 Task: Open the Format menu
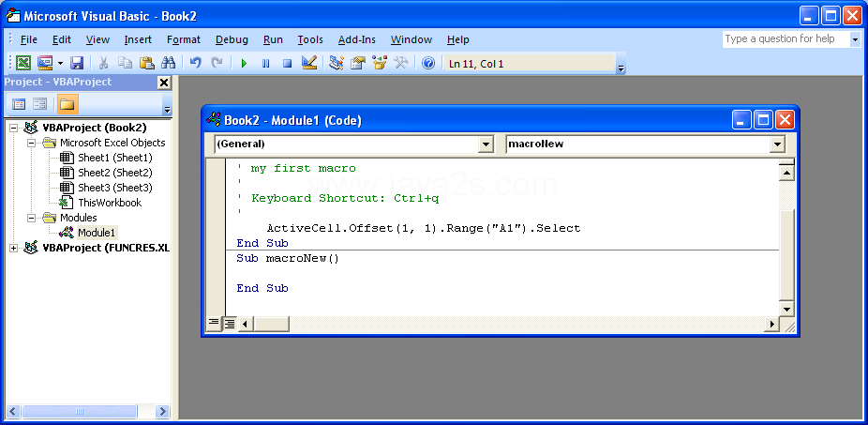click(183, 39)
